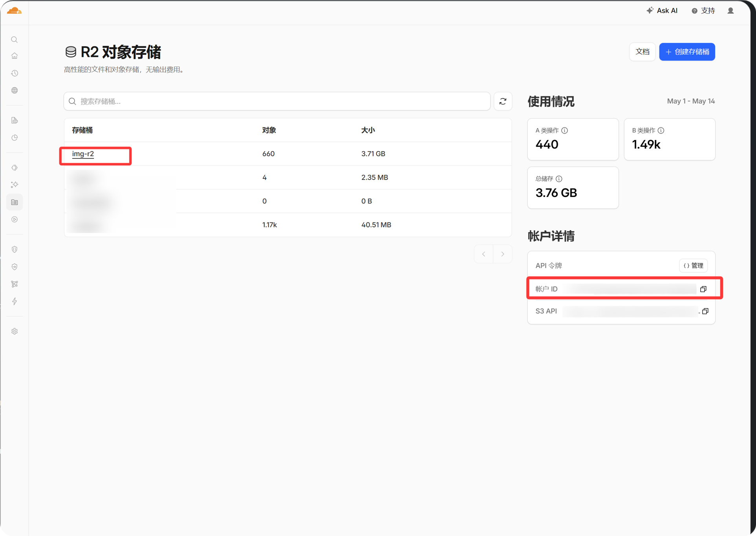Focus the 搜索存储桶 search field
The width and height of the screenshot is (756, 536).
(277, 101)
